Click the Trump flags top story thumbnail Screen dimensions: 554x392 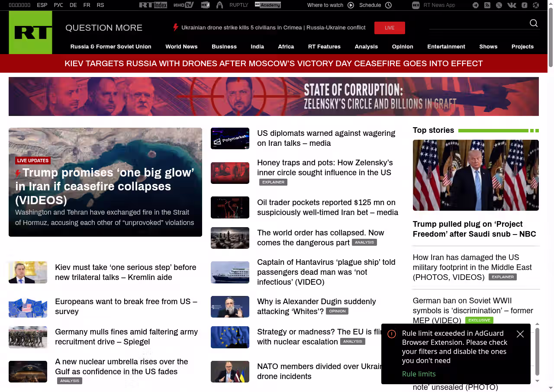pos(476,175)
